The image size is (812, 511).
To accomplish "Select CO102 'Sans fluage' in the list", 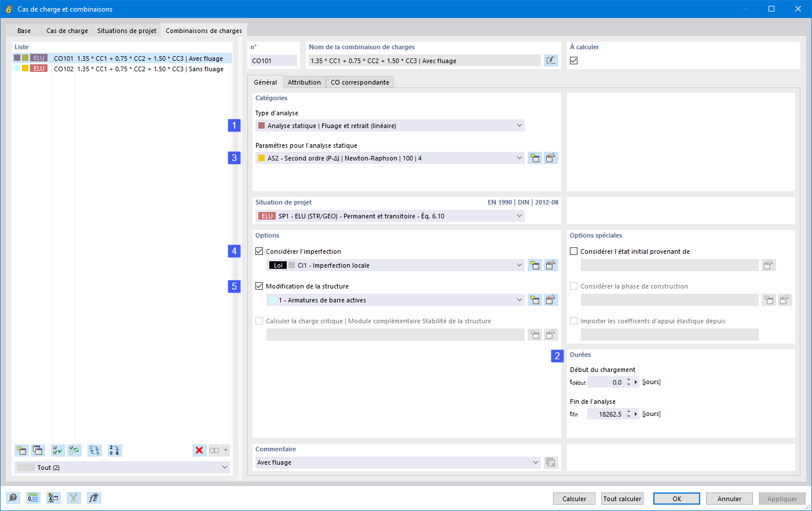I will click(122, 69).
